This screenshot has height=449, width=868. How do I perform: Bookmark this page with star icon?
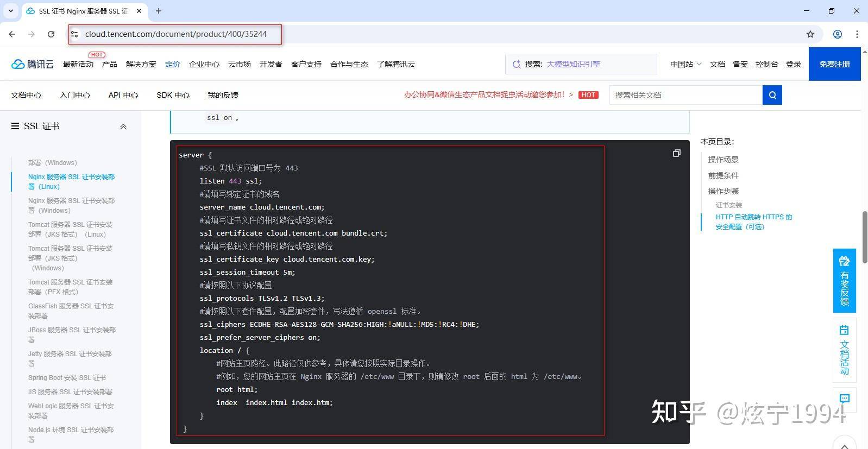810,34
